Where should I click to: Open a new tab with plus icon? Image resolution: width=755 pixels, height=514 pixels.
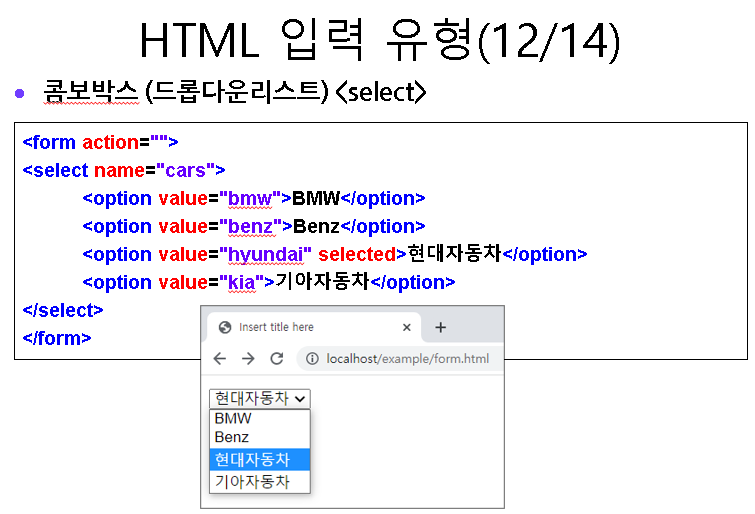point(440,328)
